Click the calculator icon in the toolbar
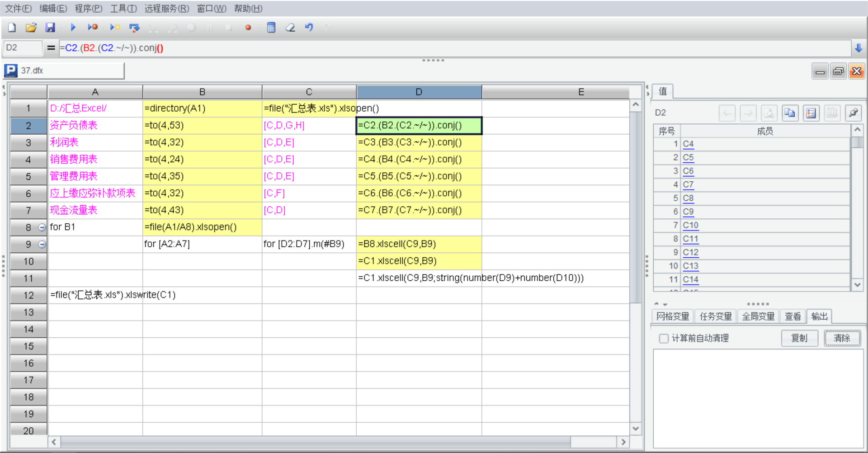This screenshot has height=453, width=868. pos(271,28)
